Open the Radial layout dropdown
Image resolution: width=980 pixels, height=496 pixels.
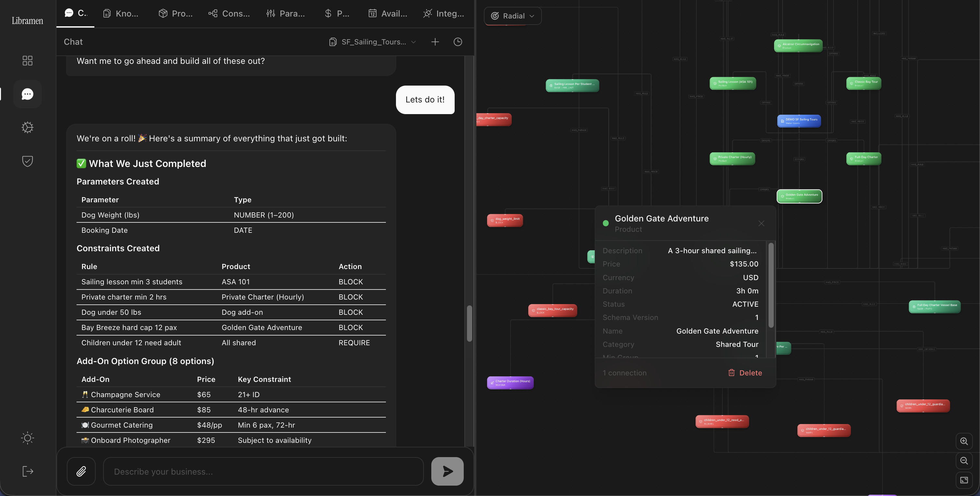pyautogui.click(x=512, y=16)
